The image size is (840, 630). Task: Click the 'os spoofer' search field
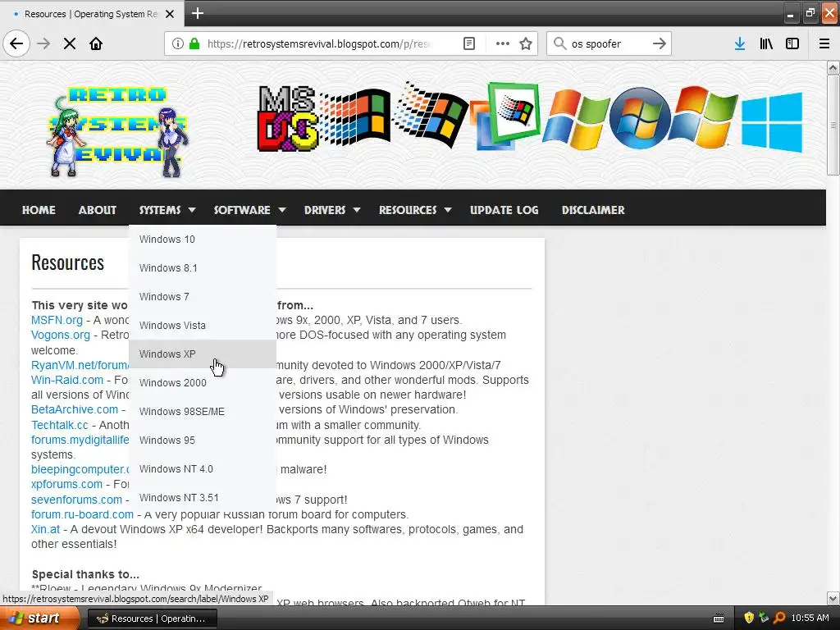(x=608, y=43)
